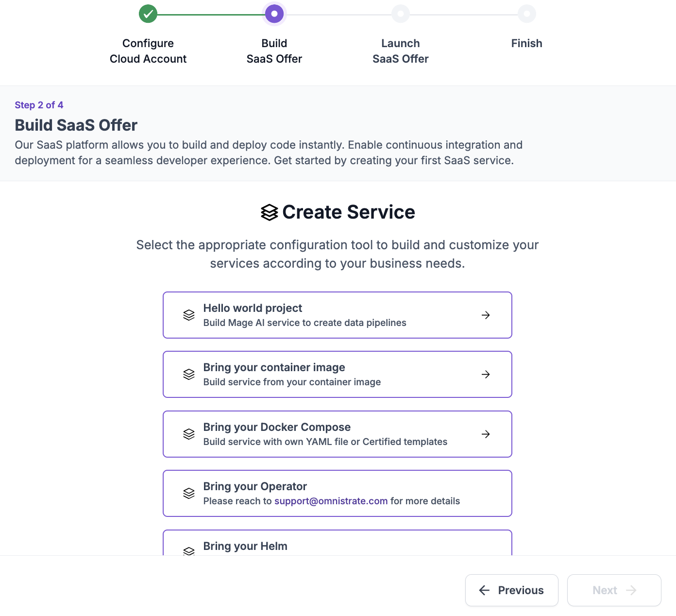Click the green checkmark step circle
This screenshot has width=676, height=616.
pos(148,14)
